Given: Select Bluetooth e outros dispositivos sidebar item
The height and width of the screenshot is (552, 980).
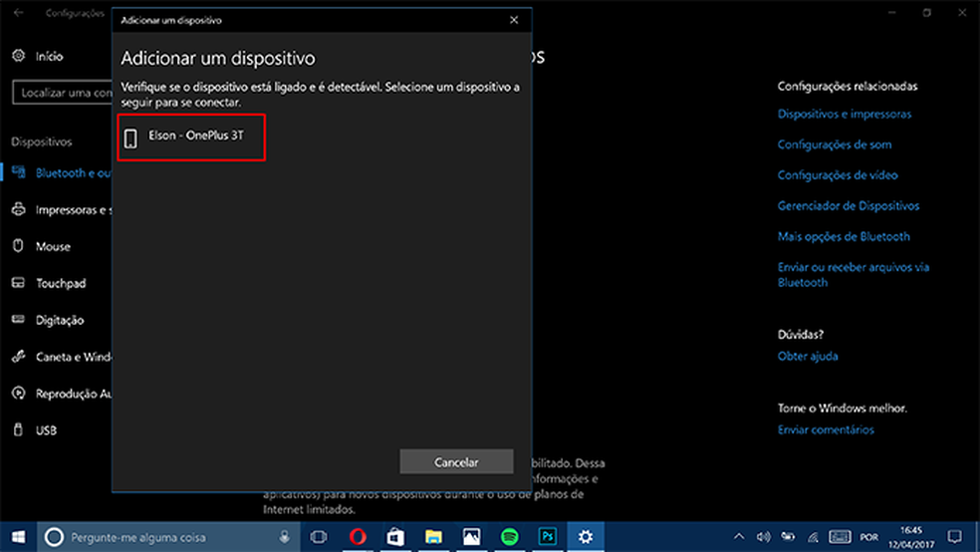Looking at the screenshot, I should click(73, 172).
